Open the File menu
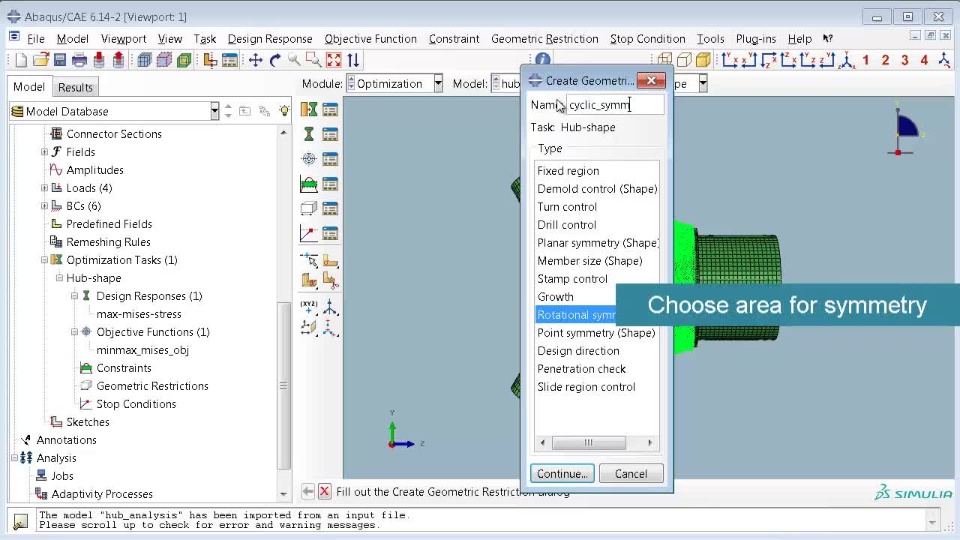 tap(36, 39)
